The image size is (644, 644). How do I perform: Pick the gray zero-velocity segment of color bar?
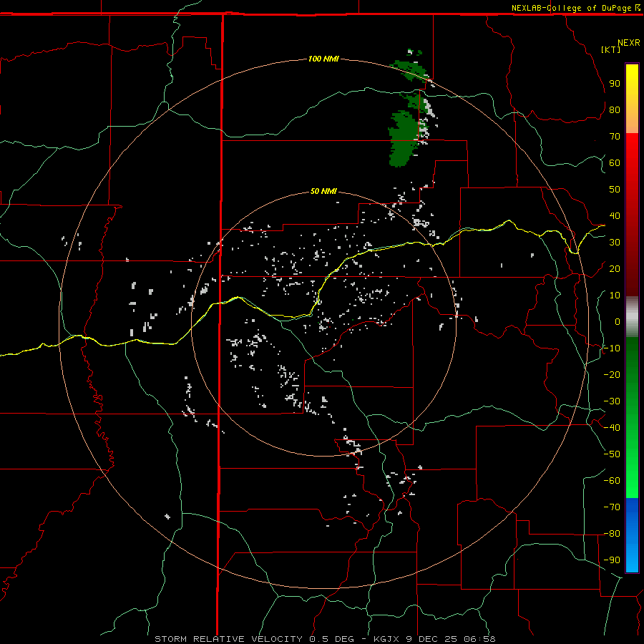[632, 317]
